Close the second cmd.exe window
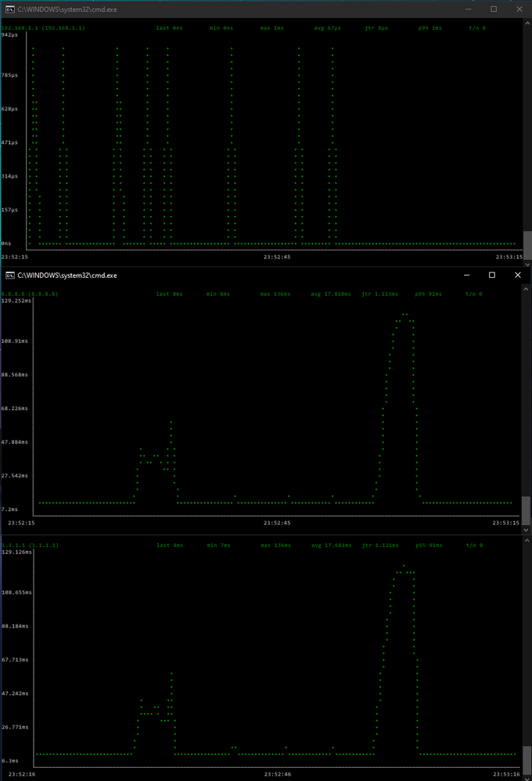 click(518, 275)
